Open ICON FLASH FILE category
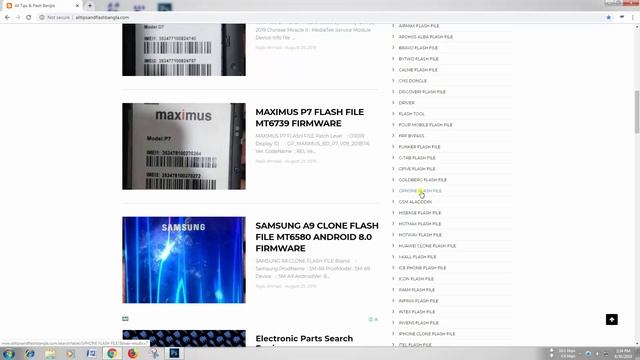Viewport: 640px width, 360px height. point(416,279)
